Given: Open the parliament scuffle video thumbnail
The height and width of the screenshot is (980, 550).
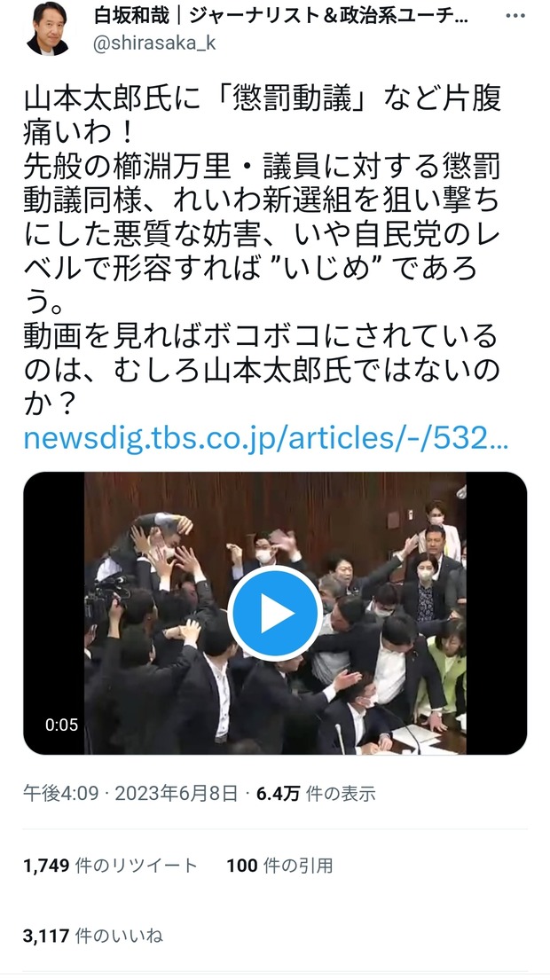Looking at the screenshot, I should (275, 613).
